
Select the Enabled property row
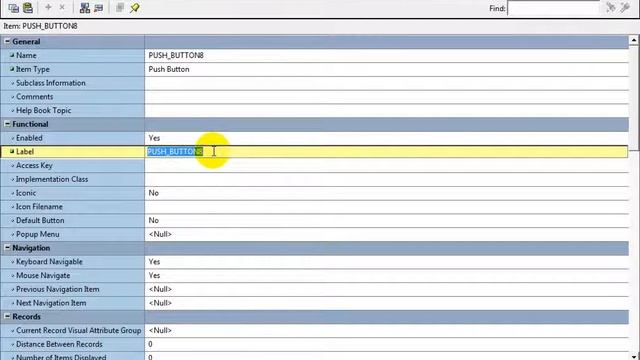[x=314, y=138]
